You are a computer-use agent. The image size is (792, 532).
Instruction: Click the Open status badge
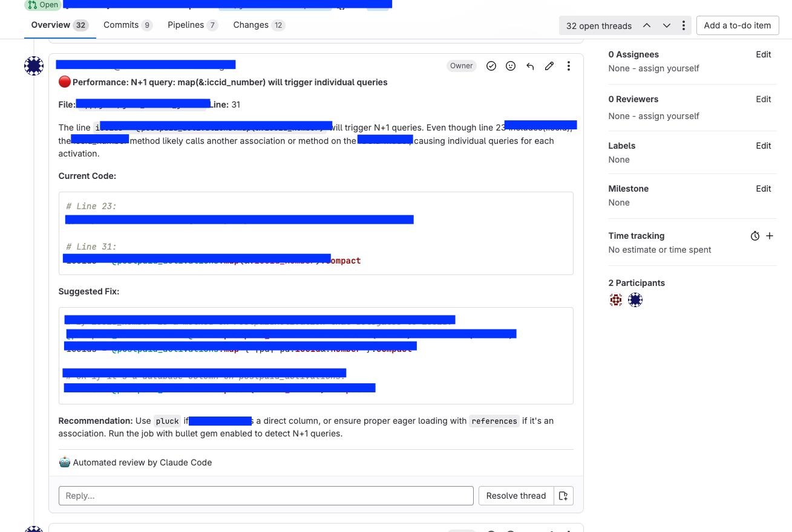click(x=43, y=5)
